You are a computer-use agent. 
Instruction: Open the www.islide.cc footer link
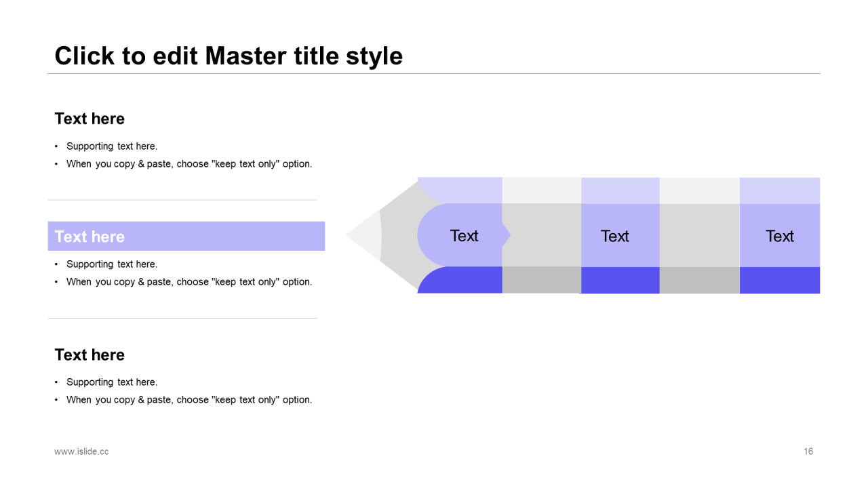81,451
